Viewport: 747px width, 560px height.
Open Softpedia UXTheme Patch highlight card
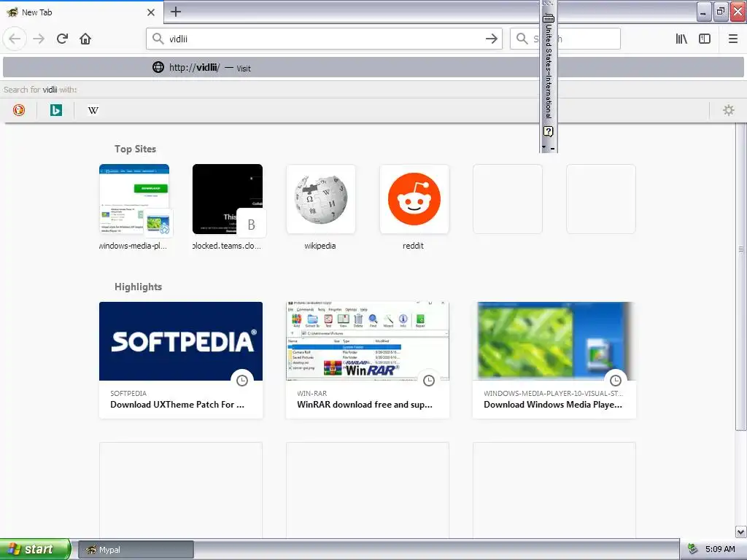pos(181,360)
